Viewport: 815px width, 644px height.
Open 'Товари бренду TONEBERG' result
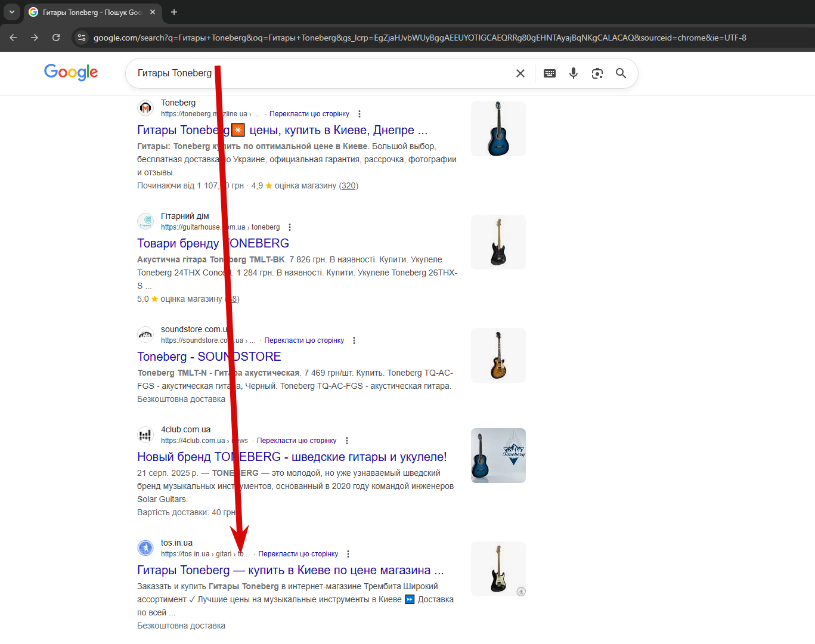(213, 243)
